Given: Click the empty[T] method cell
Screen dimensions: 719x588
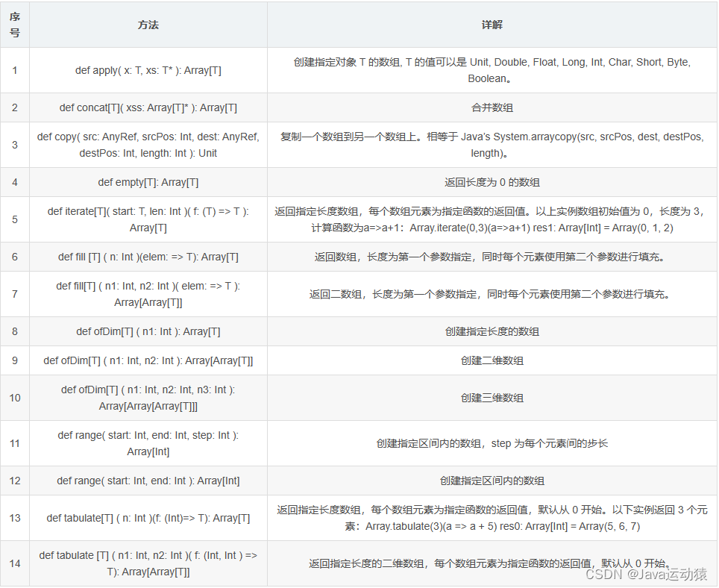Looking at the screenshot, I should pyautogui.click(x=147, y=182).
